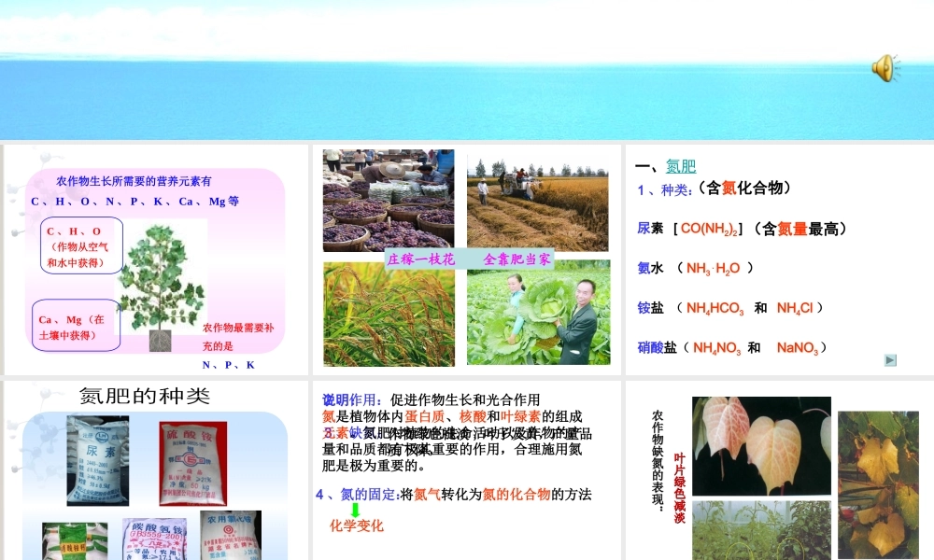Click the C、H、O rounded text box
This screenshot has width=934, height=560.
click(81, 245)
